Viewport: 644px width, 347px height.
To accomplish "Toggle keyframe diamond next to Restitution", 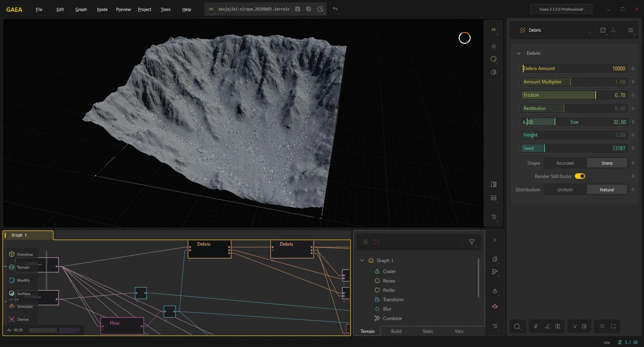I will pos(633,108).
